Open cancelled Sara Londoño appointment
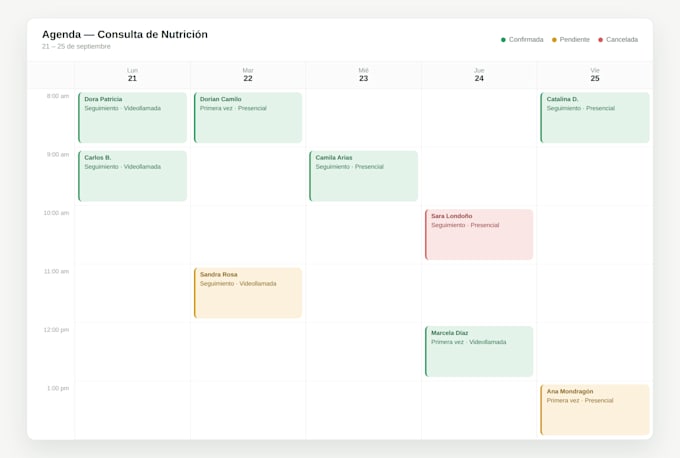Image resolution: width=680 pixels, height=458 pixels. 479,235
